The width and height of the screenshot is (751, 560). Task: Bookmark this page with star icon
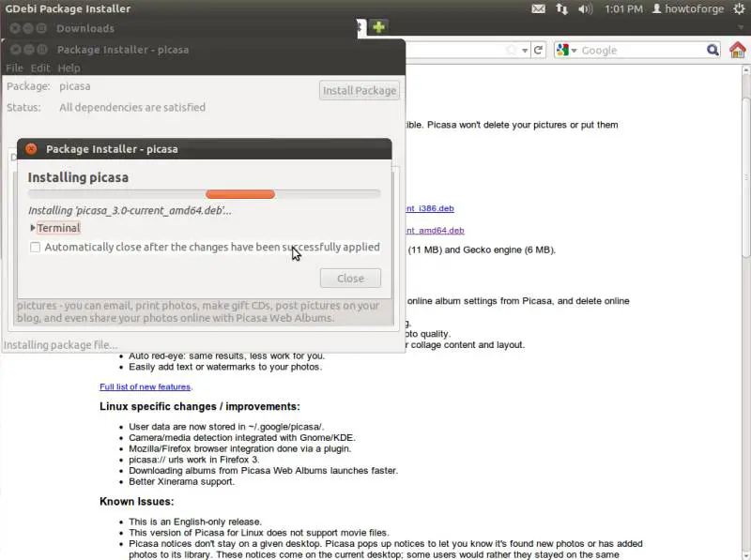[512, 50]
